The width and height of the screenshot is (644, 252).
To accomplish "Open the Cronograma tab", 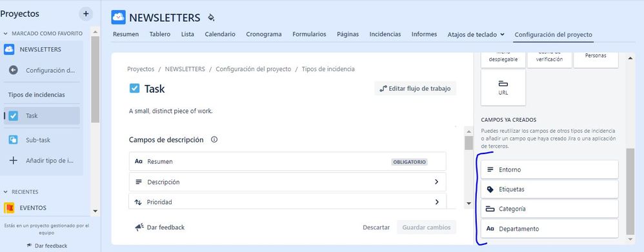I will coord(264,34).
